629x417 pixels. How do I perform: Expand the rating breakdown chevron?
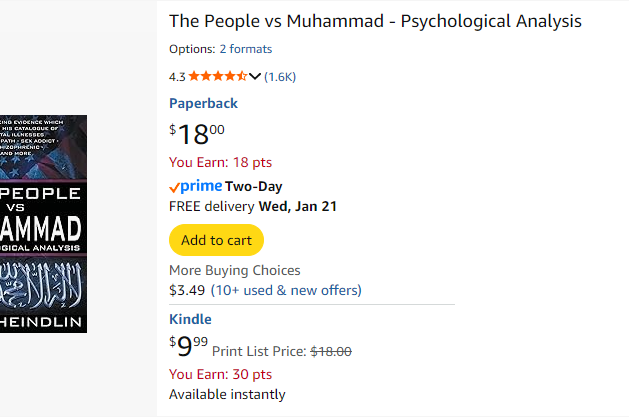(255, 76)
